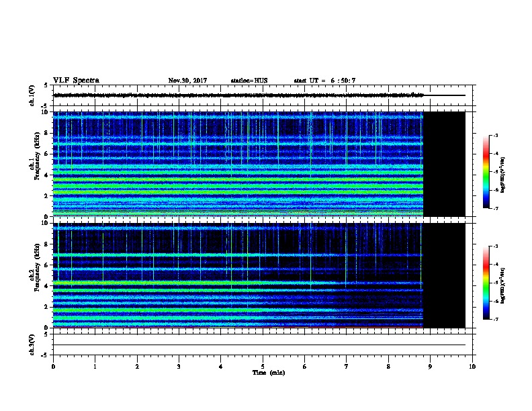Image resolution: width=532 pixels, height=411 pixels.
Task: Click the ch.1 "Frequency (kHz)" axis label
Action: tap(37, 156)
